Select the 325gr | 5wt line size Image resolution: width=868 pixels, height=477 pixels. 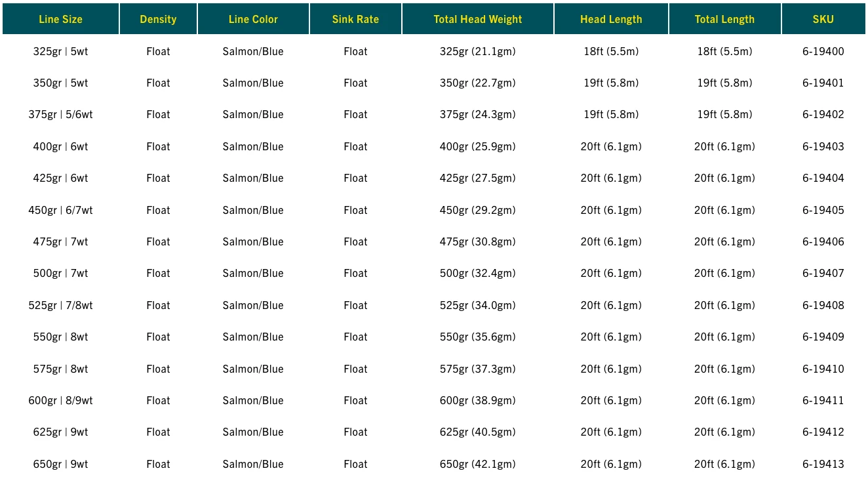pos(60,51)
